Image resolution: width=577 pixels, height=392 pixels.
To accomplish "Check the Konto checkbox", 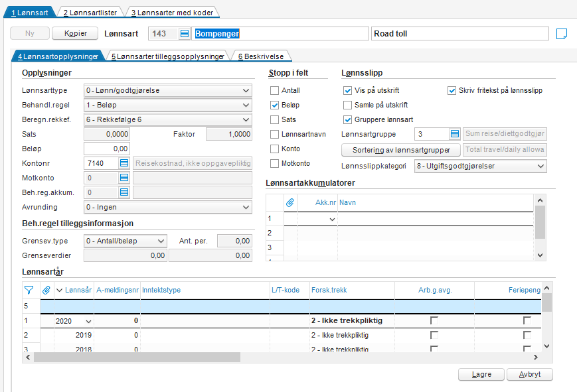I will [274, 149].
